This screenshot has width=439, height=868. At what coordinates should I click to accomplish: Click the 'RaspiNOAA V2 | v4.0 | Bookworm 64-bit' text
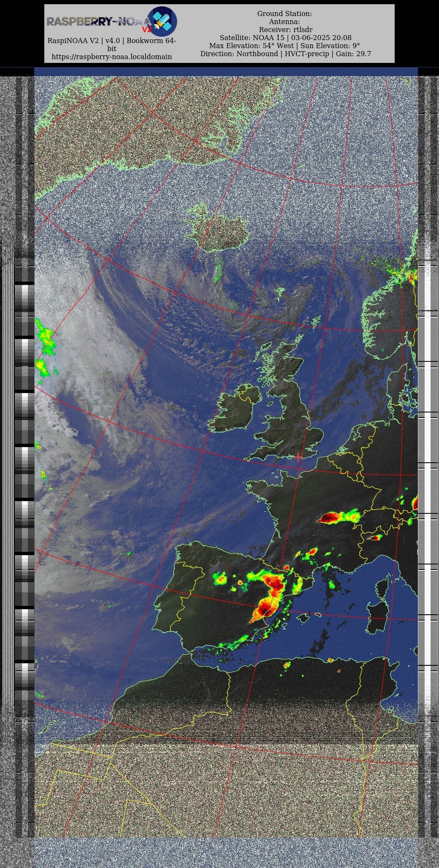click(x=111, y=45)
